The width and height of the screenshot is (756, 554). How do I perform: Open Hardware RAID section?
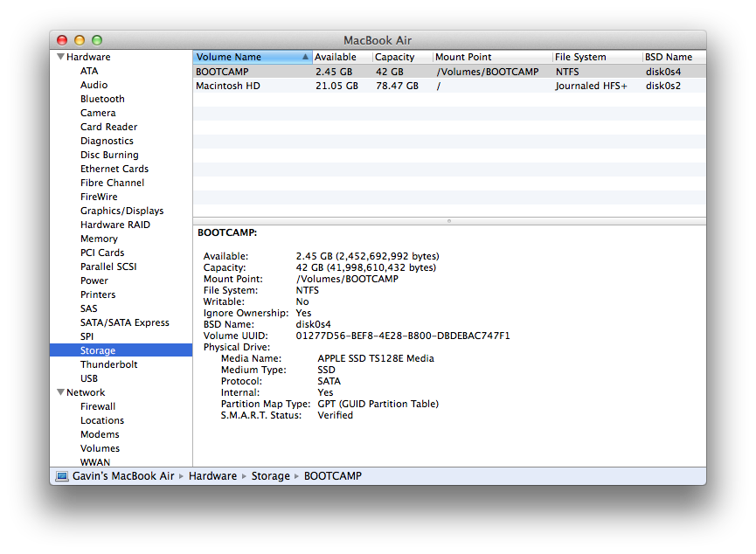[x=115, y=225]
